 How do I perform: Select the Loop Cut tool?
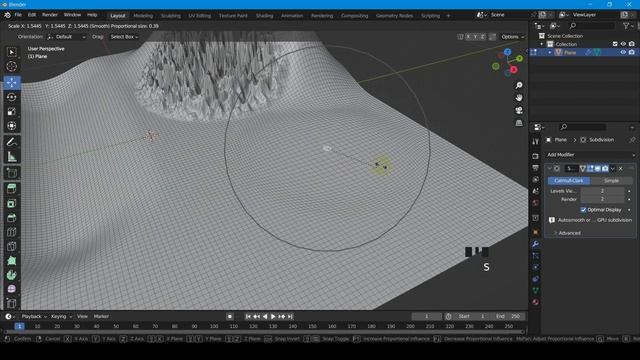pyautogui.click(x=11, y=232)
